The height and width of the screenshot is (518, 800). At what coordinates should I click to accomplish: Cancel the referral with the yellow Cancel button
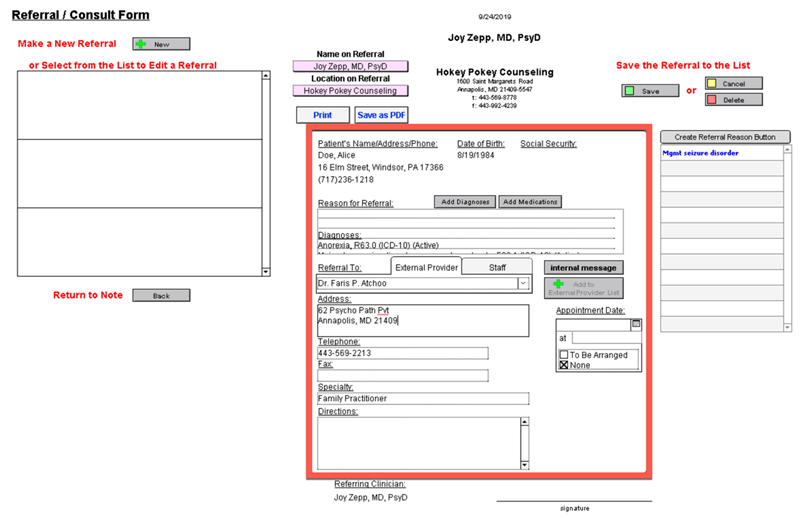coord(733,83)
